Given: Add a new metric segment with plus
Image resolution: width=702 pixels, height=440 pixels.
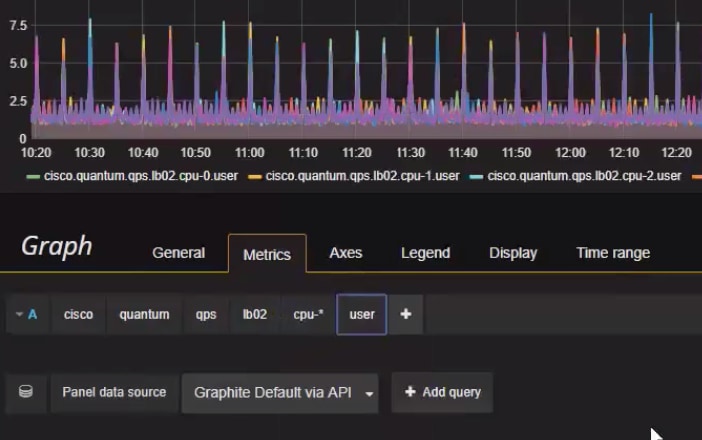Looking at the screenshot, I should 406,314.
